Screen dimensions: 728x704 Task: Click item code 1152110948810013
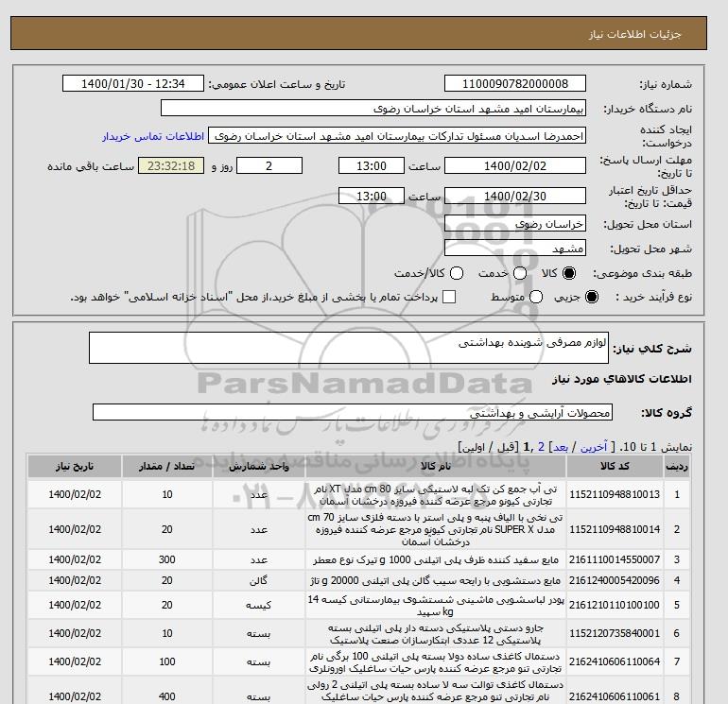tap(615, 495)
